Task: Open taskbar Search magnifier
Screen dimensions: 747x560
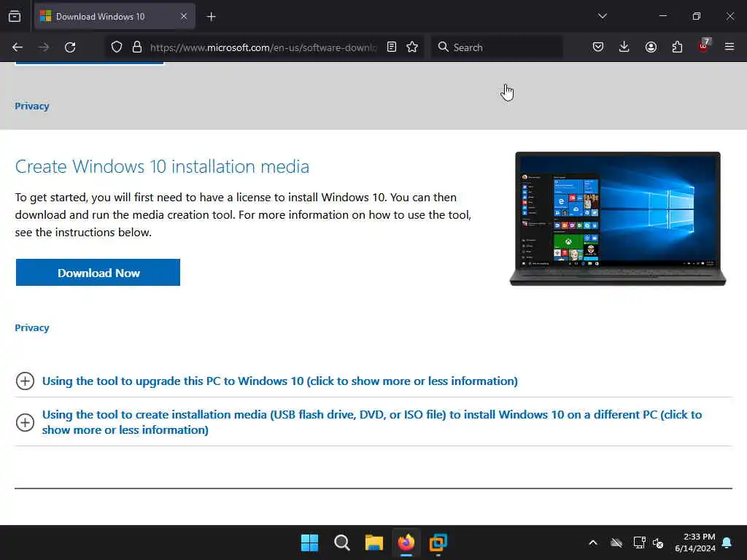Action: (x=342, y=542)
